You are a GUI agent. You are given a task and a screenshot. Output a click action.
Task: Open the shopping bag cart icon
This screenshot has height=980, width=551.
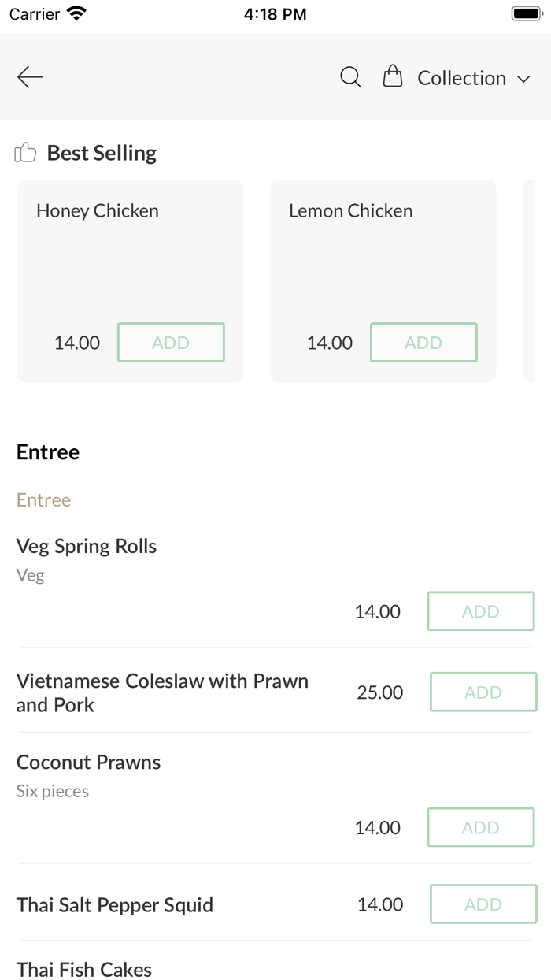coord(392,77)
